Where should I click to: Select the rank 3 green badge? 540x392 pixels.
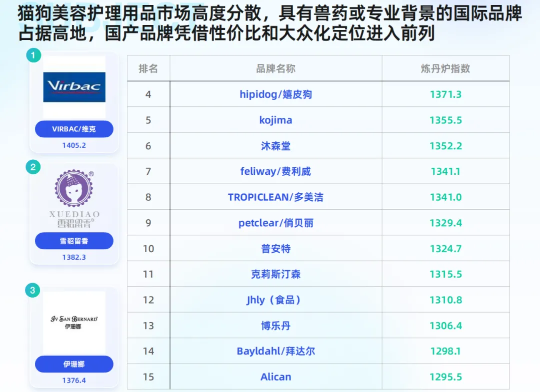pos(32,290)
